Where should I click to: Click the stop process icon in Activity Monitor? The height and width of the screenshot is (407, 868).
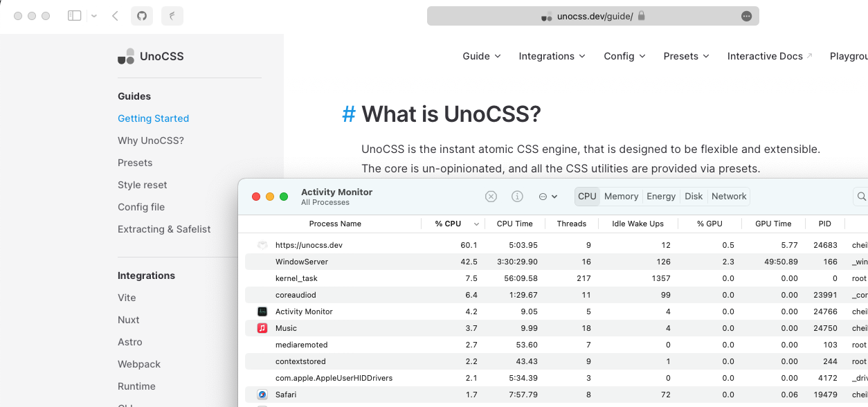click(491, 196)
